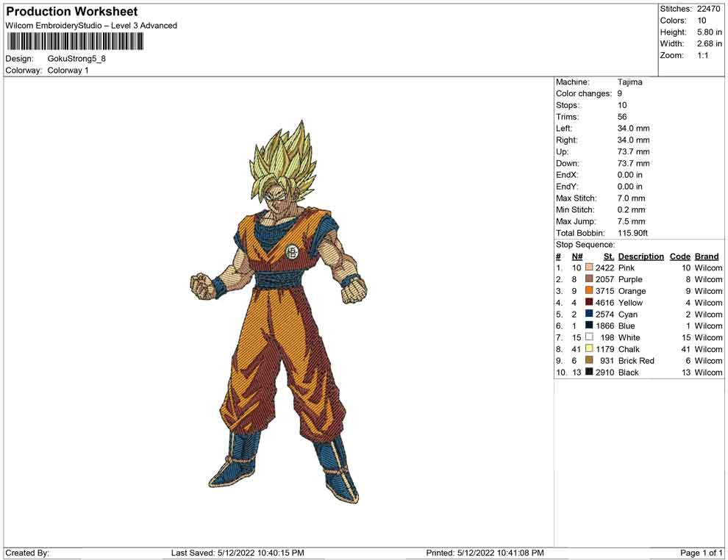The image size is (728, 560).
Task: Select the Black thread color swatch
Action: (589, 373)
